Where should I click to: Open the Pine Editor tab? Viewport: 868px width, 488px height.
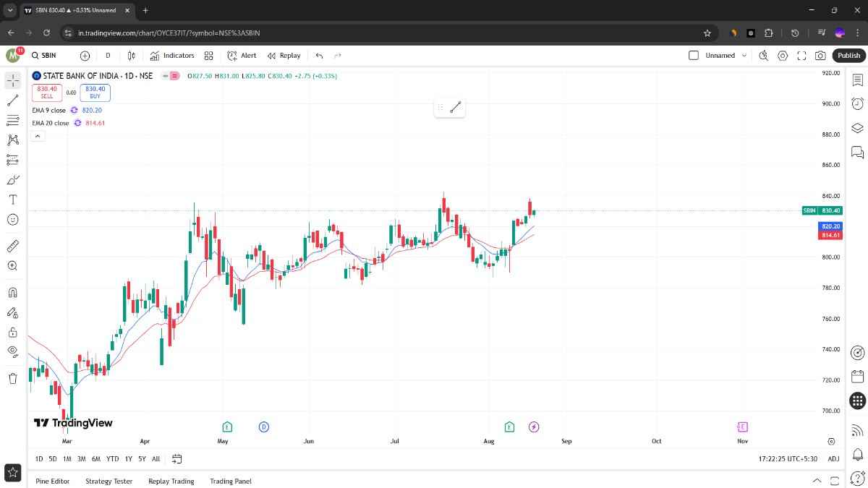click(52, 481)
